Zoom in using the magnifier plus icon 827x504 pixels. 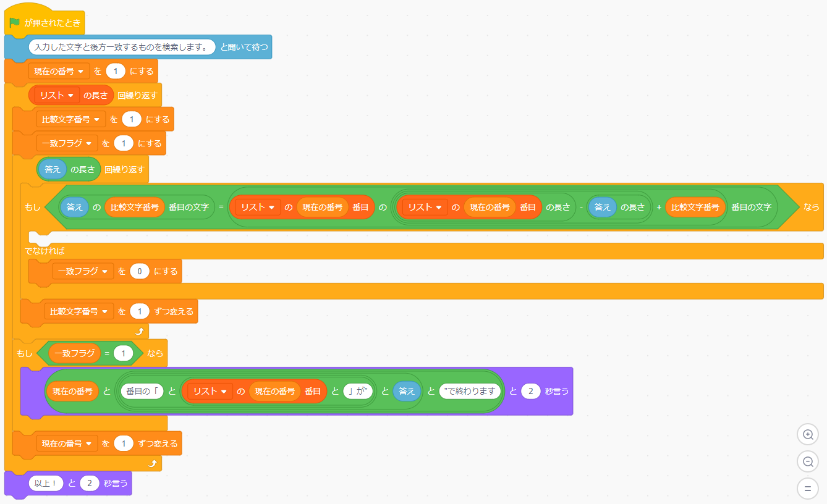pyautogui.click(x=808, y=434)
